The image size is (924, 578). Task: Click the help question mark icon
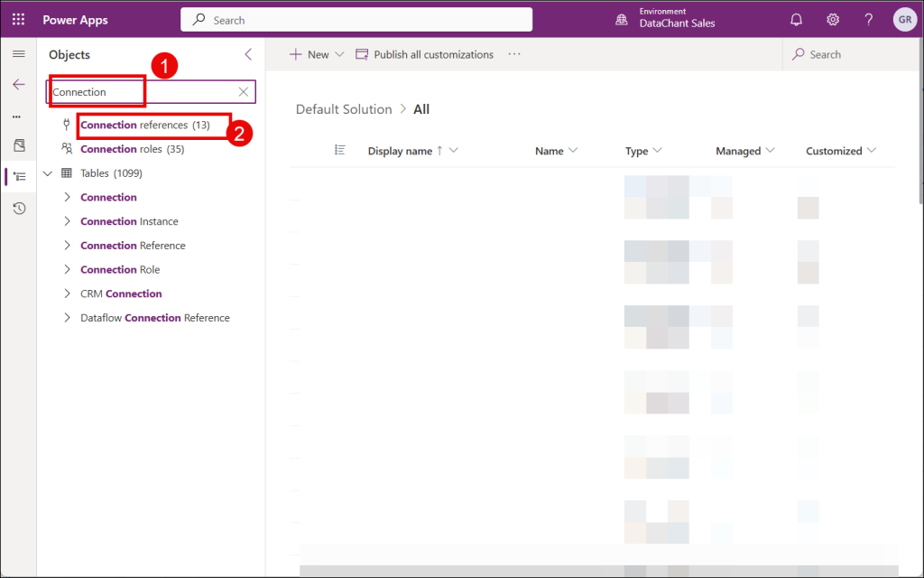868,20
